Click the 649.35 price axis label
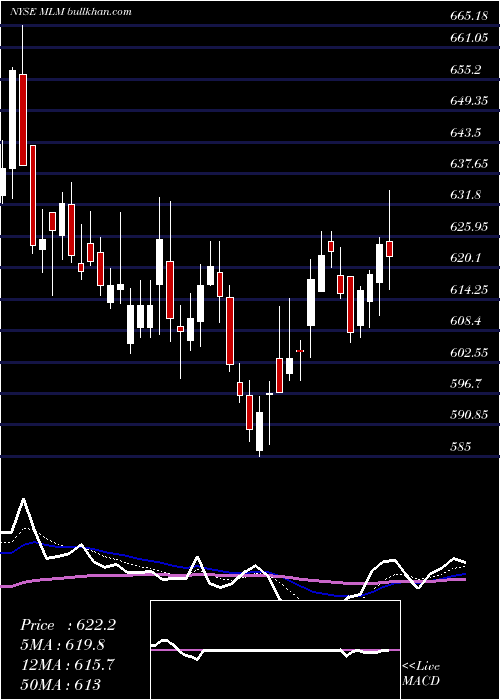Screen dimensions: 500x700 [469, 101]
